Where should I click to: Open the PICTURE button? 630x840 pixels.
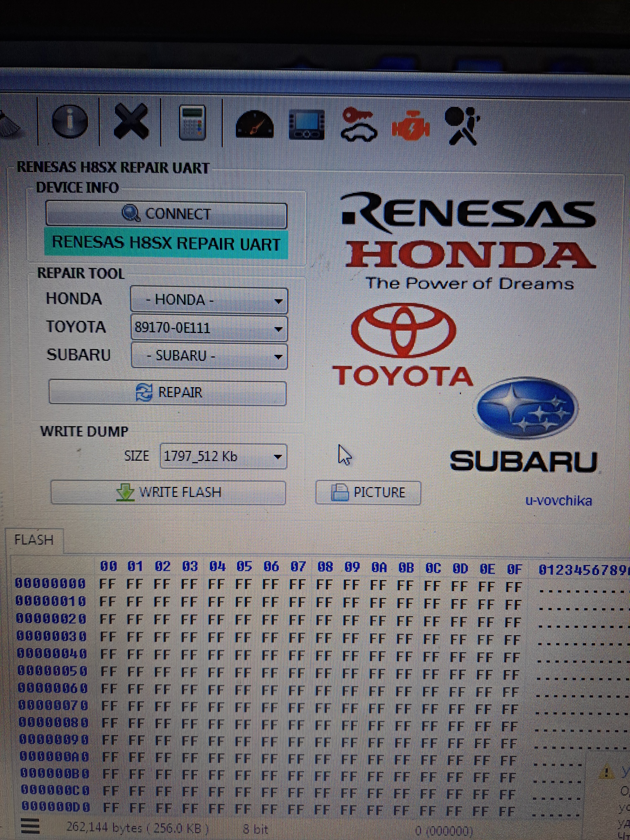[x=368, y=493]
